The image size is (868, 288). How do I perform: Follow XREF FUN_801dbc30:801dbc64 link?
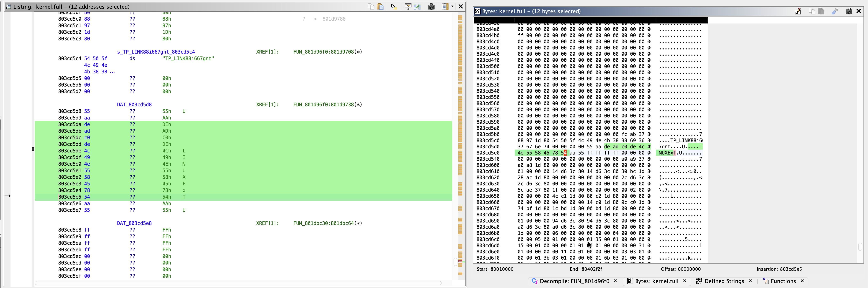point(327,223)
